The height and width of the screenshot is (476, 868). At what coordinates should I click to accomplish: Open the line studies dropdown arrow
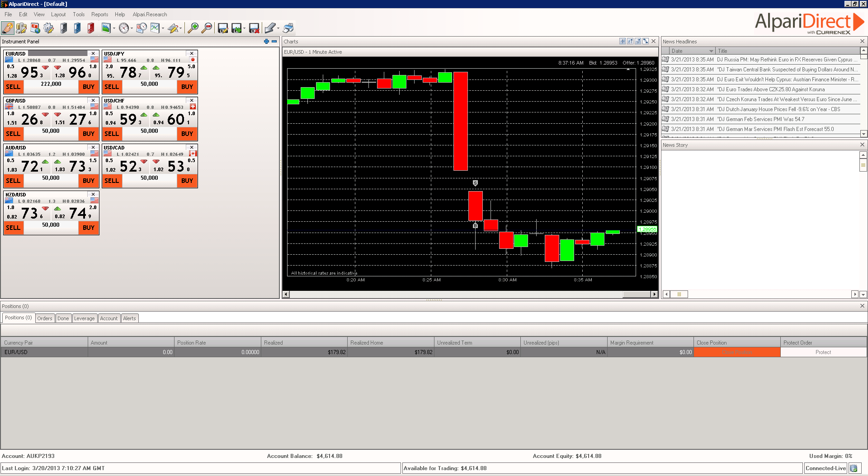(163, 28)
